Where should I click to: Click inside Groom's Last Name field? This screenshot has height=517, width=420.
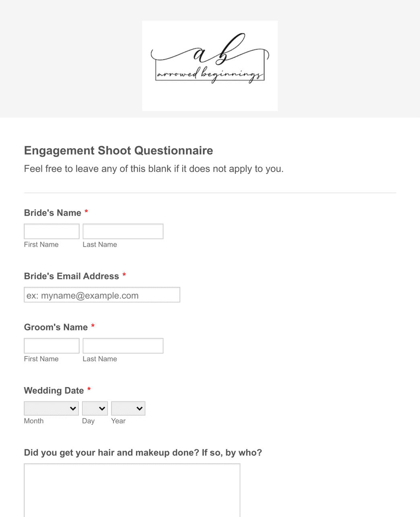[123, 345]
